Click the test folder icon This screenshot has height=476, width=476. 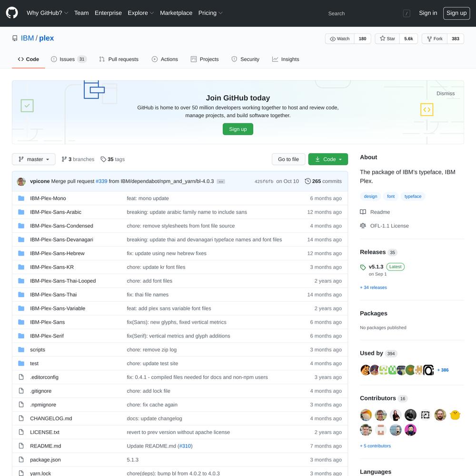click(x=21, y=363)
